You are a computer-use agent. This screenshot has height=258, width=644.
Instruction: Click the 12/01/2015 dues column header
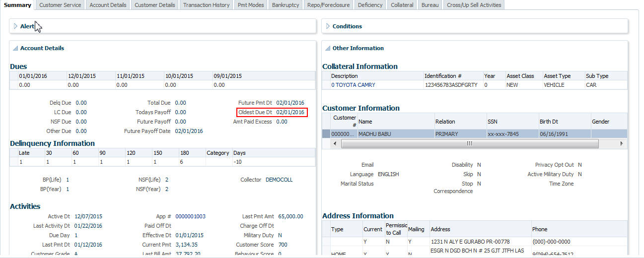tap(82, 76)
